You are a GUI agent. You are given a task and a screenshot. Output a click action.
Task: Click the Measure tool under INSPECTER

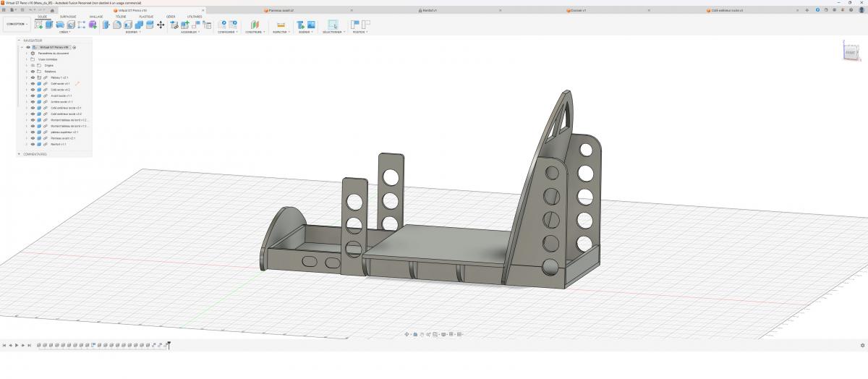pos(281,25)
